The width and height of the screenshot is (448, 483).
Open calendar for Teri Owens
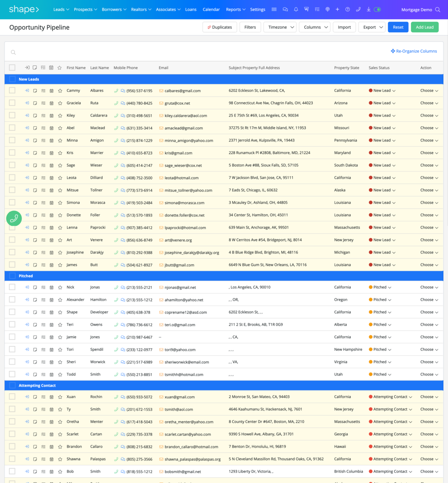tap(52, 325)
